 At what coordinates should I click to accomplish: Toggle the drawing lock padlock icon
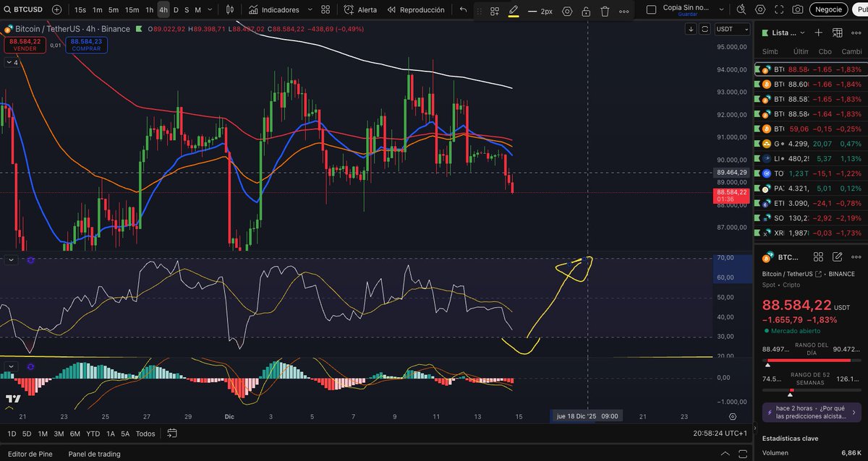click(x=586, y=12)
